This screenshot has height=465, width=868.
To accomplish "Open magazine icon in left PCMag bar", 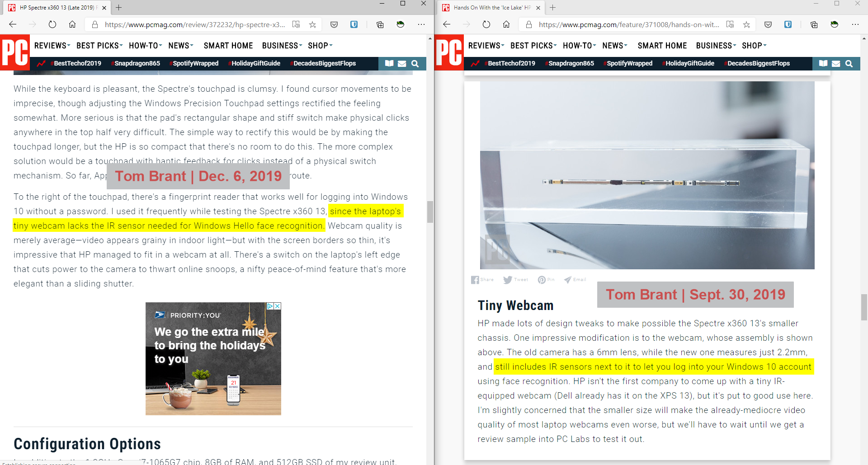I will pyautogui.click(x=389, y=63).
